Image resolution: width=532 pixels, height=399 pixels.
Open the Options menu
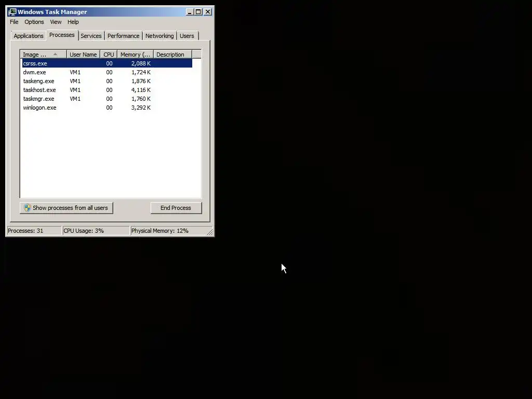[x=34, y=22]
